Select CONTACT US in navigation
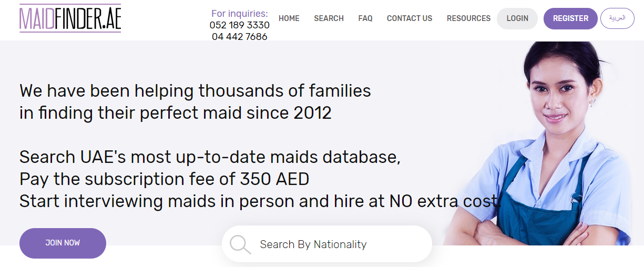 click(x=410, y=18)
